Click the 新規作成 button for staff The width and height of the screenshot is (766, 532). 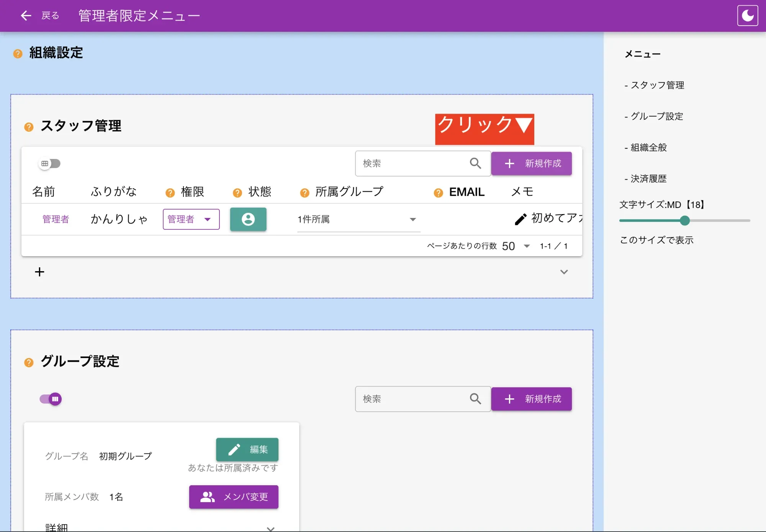(532, 164)
